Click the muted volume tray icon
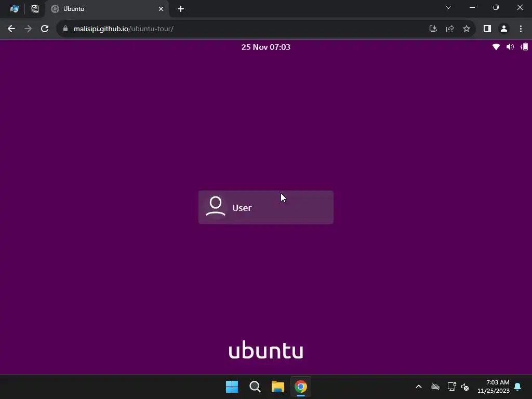This screenshot has width=532, height=399. coord(465,387)
